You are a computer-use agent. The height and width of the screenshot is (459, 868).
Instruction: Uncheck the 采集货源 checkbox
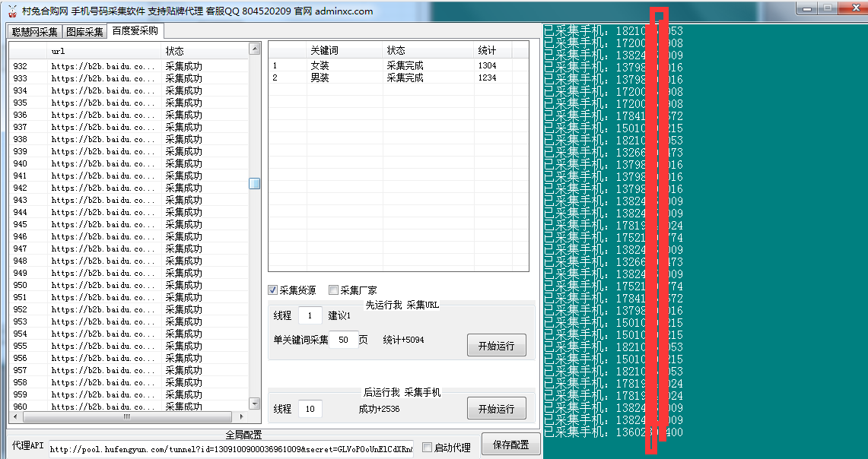tap(272, 290)
